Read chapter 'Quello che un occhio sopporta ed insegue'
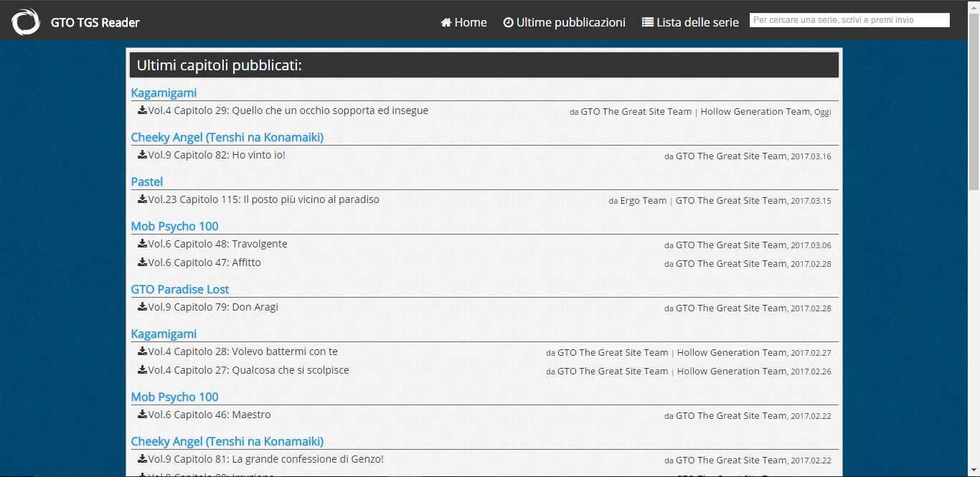The image size is (980, 477). point(288,110)
